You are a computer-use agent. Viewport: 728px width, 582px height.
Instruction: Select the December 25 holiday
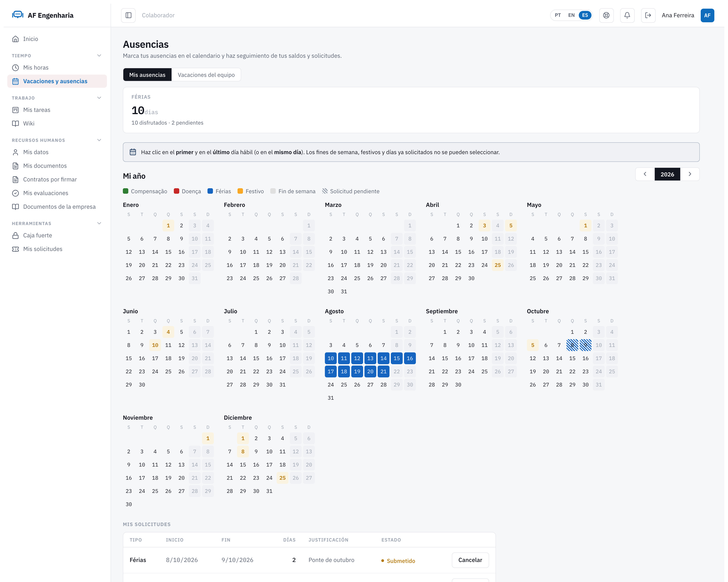[282, 478]
